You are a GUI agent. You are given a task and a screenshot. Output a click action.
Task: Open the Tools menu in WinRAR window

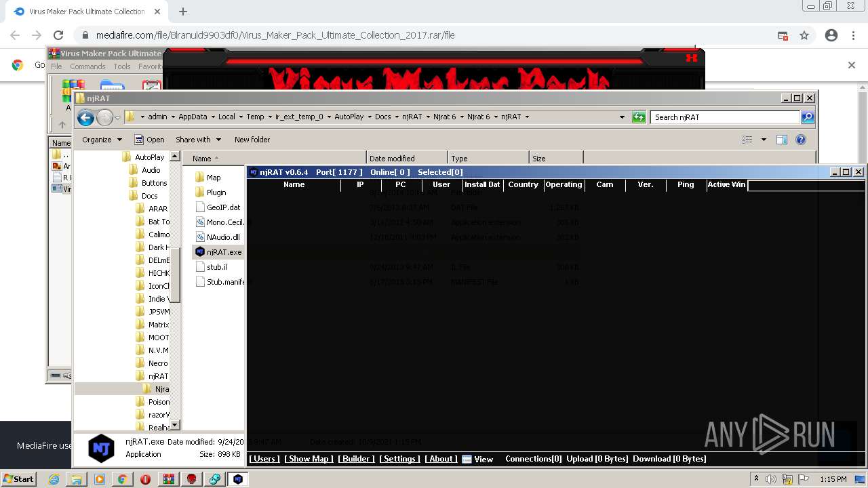[122, 66]
